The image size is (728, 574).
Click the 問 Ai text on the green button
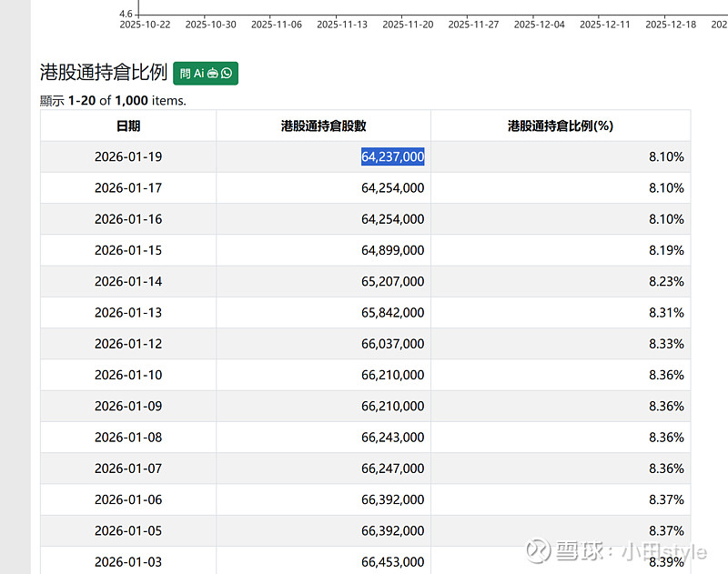tap(192, 74)
